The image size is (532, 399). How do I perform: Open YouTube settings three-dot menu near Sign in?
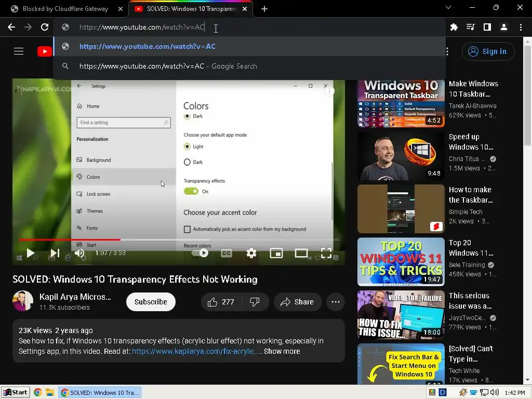[x=447, y=51]
